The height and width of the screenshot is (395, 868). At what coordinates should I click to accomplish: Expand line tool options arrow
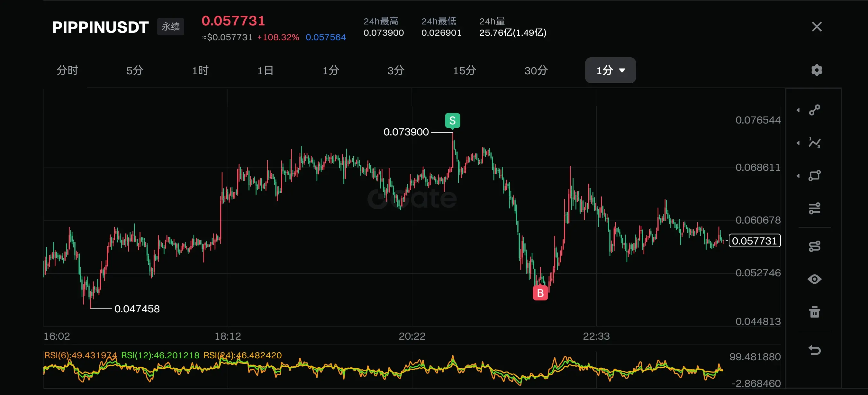798,110
